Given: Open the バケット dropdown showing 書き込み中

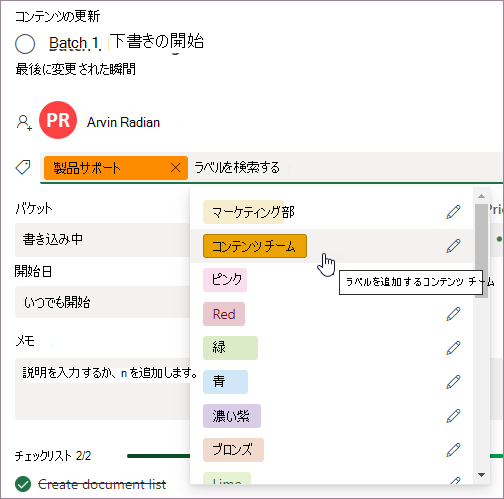Looking at the screenshot, I should 103,239.
